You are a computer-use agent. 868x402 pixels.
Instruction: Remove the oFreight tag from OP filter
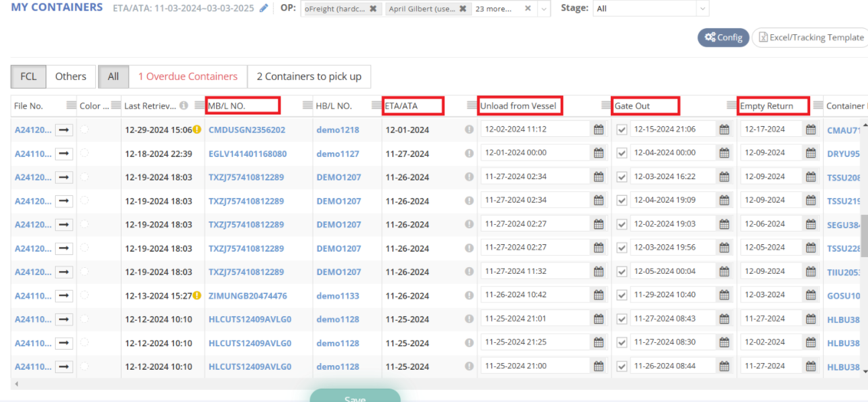pos(373,9)
